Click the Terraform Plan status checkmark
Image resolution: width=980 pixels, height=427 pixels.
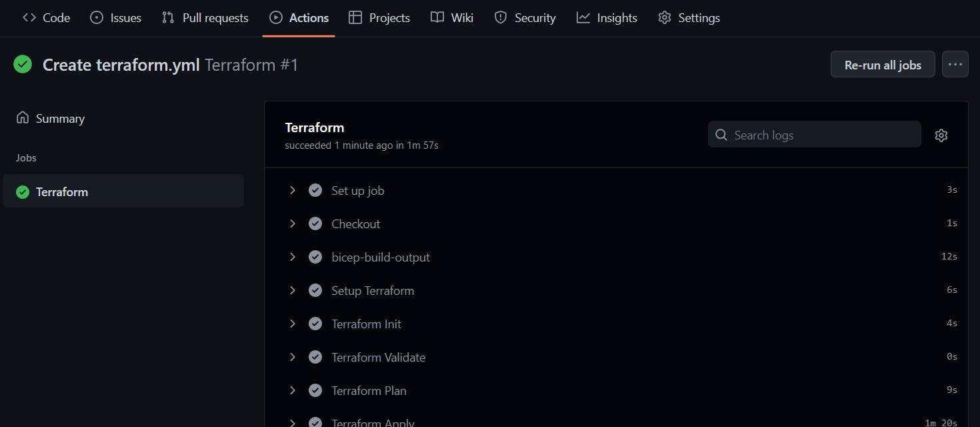[315, 390]
